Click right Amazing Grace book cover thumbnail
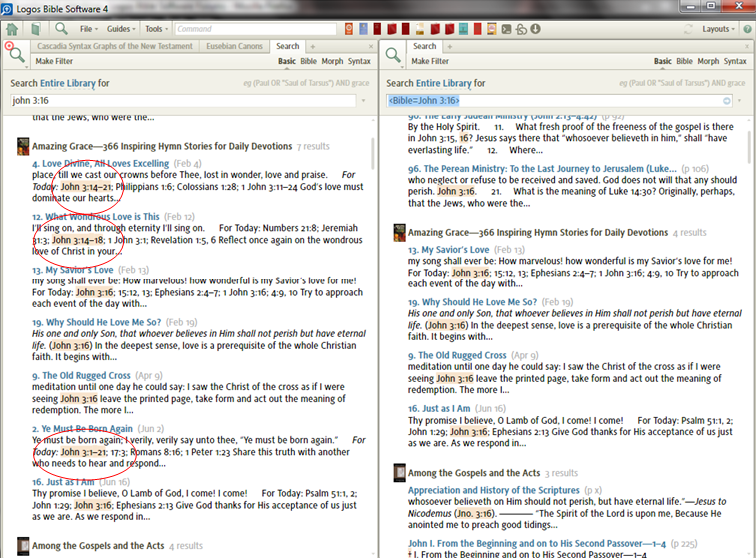756x558 pixels. click(399, 233)
